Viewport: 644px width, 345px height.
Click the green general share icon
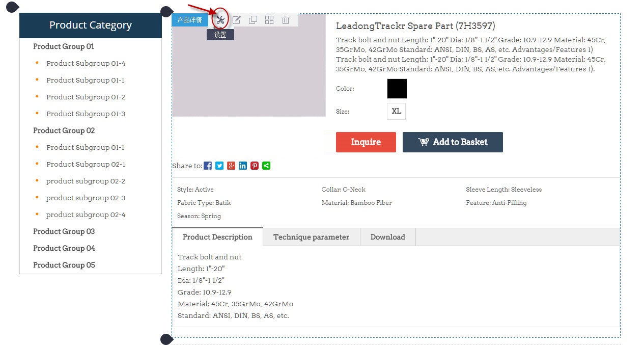(x=266, y=166)
